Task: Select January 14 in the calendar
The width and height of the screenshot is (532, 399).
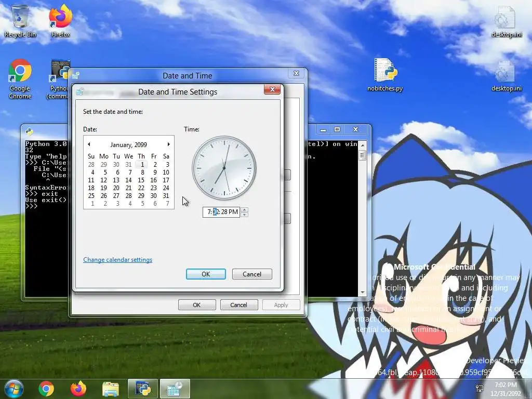Action: 129,180
